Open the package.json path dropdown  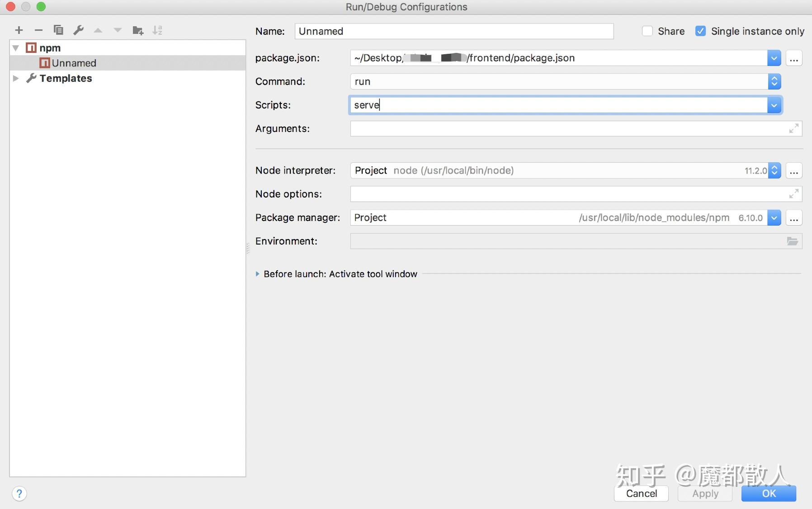[774, 58]
